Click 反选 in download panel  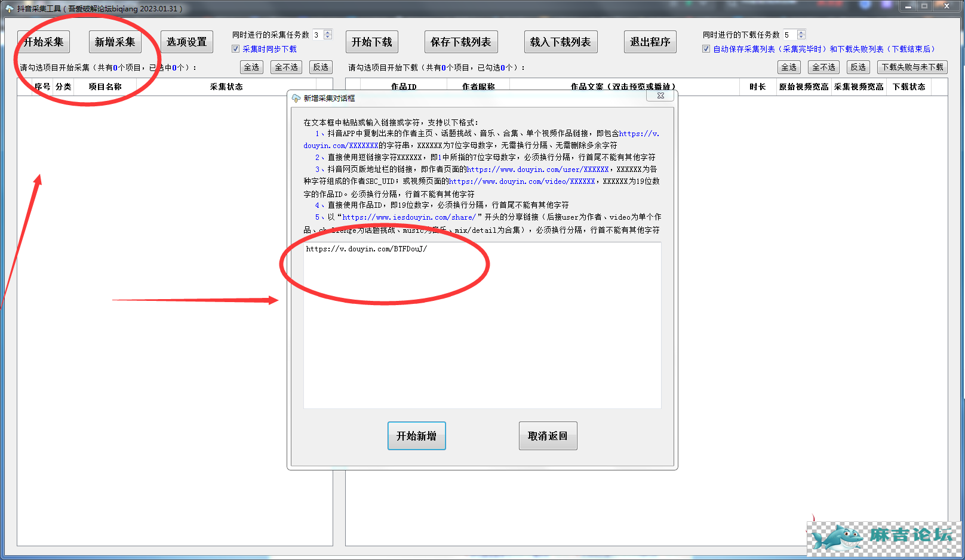(858, 67)
